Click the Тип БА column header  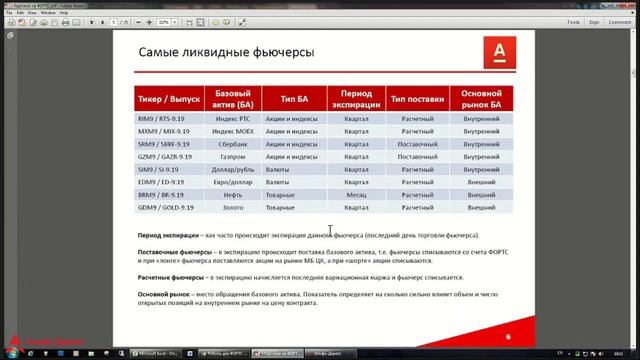[x=294, y=99]
